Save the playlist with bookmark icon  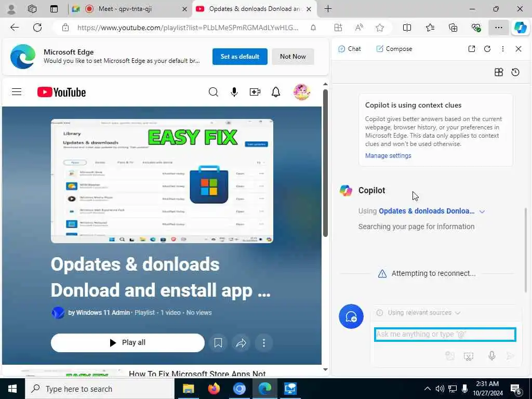218,343
